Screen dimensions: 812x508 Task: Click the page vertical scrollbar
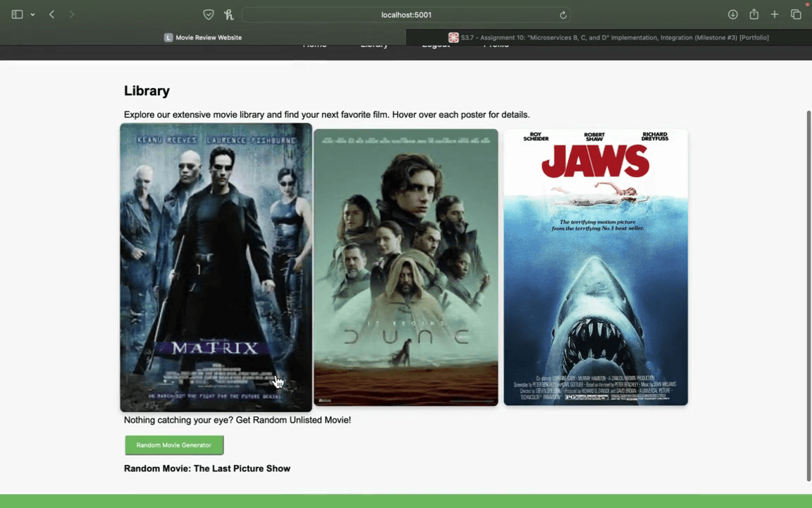(x=808, y=296)
